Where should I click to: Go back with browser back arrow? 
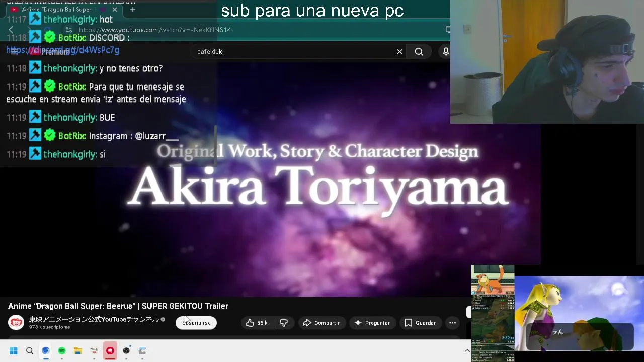coord(11,30)
